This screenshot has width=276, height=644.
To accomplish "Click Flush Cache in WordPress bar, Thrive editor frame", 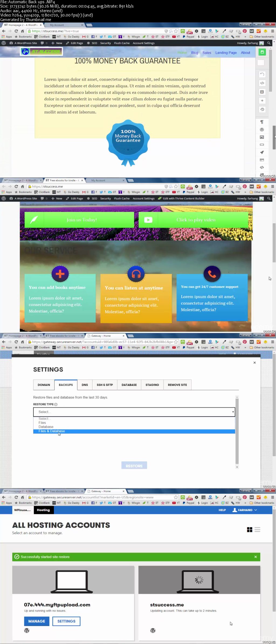I will (122, 43).
